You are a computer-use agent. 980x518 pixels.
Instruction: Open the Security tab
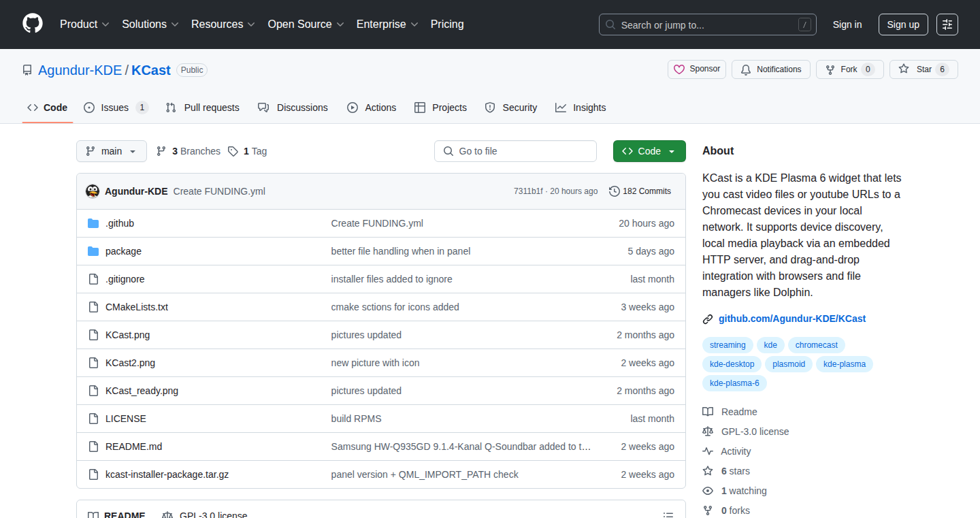coord(511,108)
